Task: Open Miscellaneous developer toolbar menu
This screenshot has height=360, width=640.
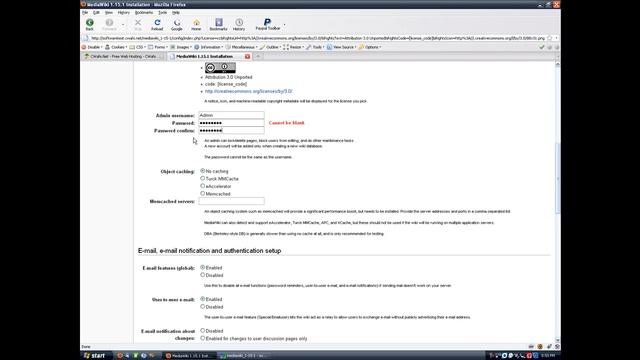Action: point(241,47)
